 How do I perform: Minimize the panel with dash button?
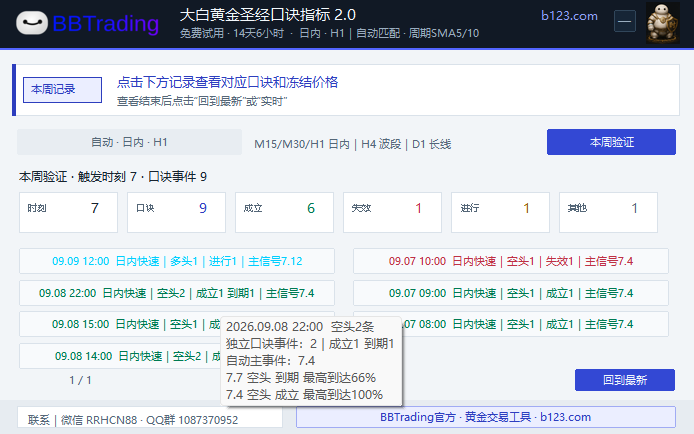point(625,21)
